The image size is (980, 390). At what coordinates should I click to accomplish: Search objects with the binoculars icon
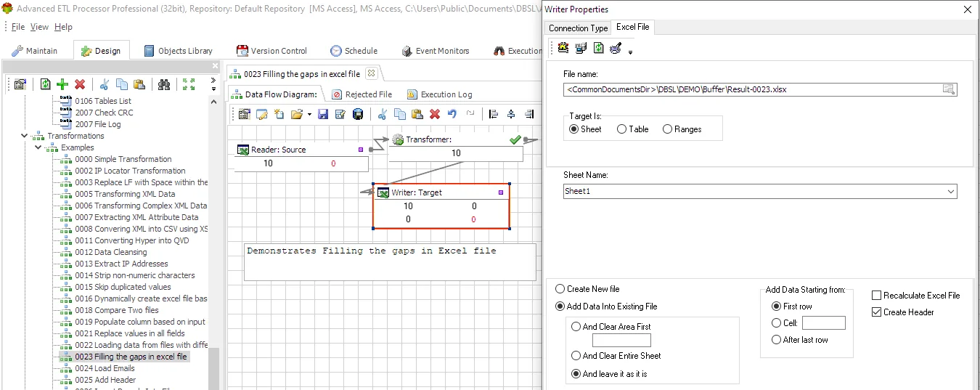tap(164, 84)
